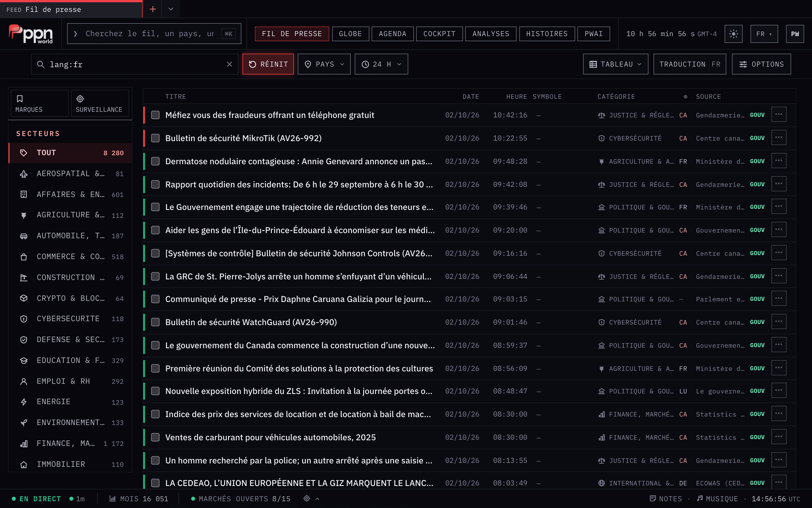Click the lang:fr filter query field
The image size is (812, 508).
click(134, 64)
